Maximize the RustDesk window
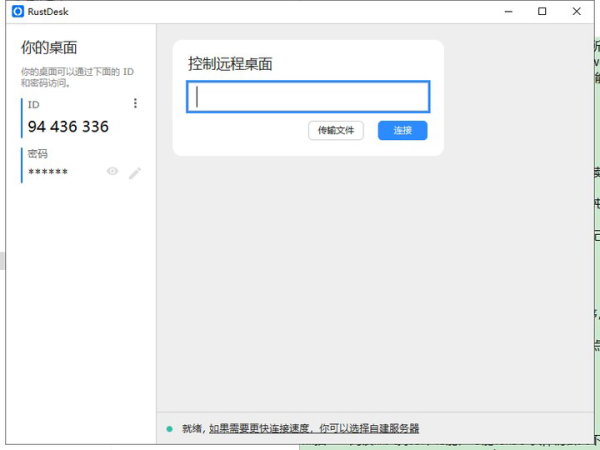Image resolution: width=600 pixels, height=450 pixels. click(x=542, y=11)
